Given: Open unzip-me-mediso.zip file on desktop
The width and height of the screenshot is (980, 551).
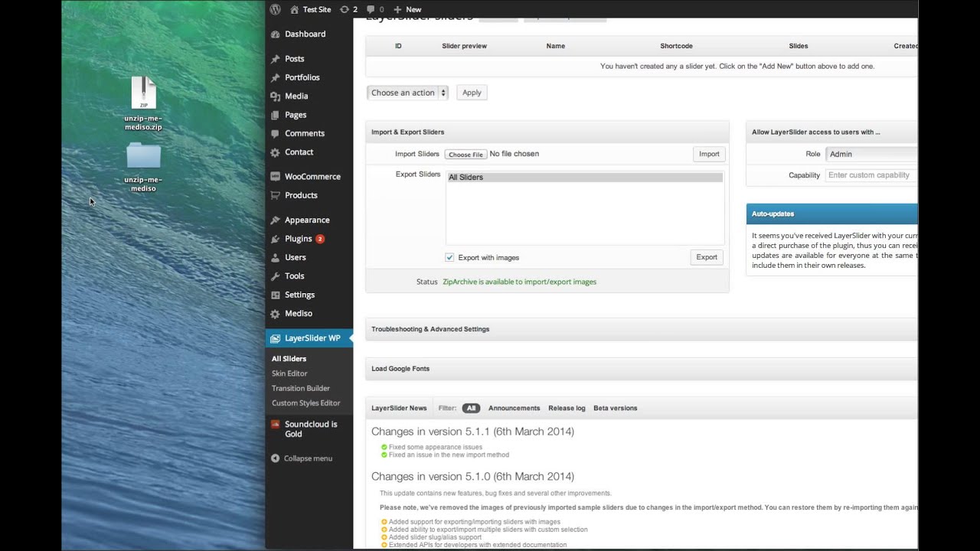Looking at the screenshot, I should point(143,93).
